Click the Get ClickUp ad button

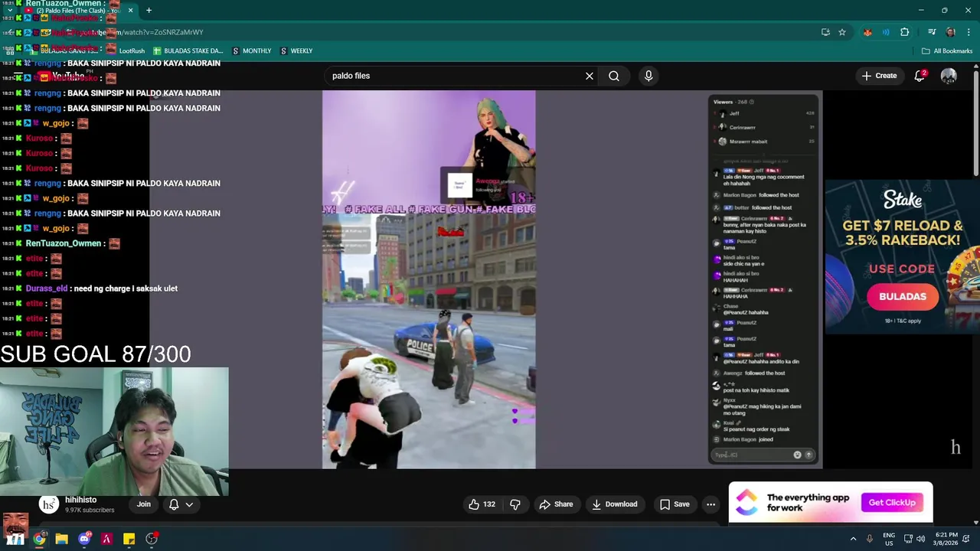pos(892,503)
